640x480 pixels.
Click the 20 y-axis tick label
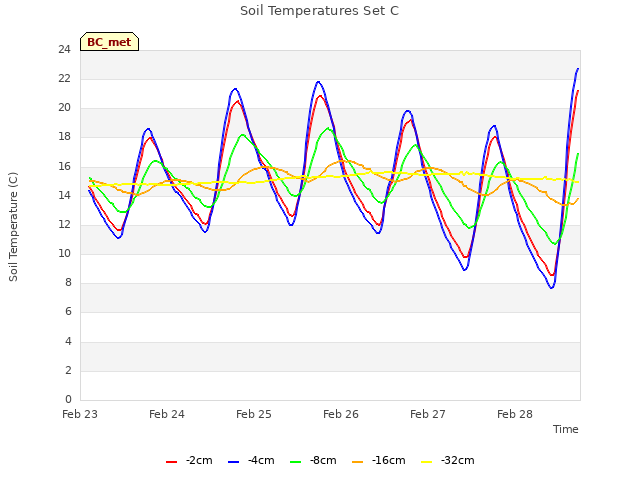64,108
